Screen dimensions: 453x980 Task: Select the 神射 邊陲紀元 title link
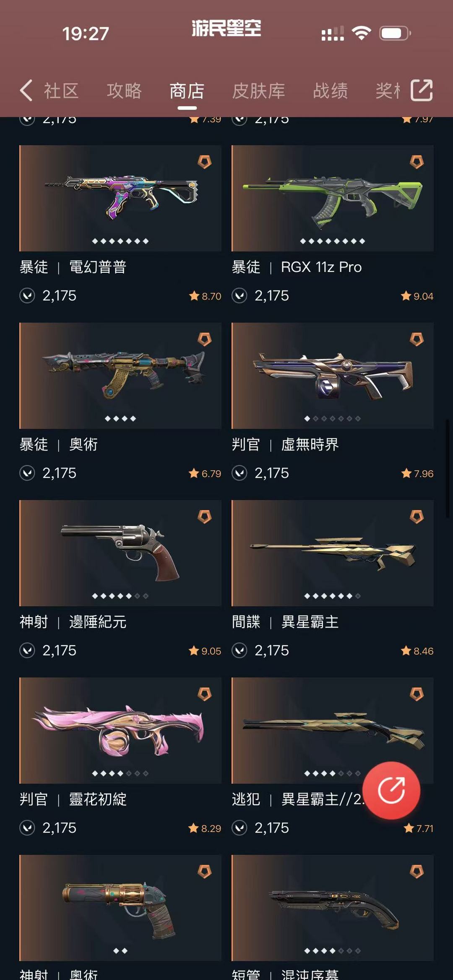pos(73,622)
